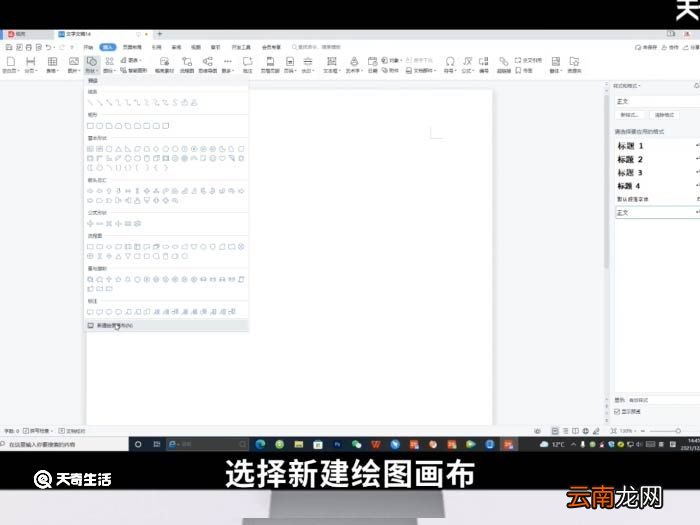Image resolution: width=700 pixels, height=525 pixels.
Task: Click the Picture insert icon
Action: [73, 65]
